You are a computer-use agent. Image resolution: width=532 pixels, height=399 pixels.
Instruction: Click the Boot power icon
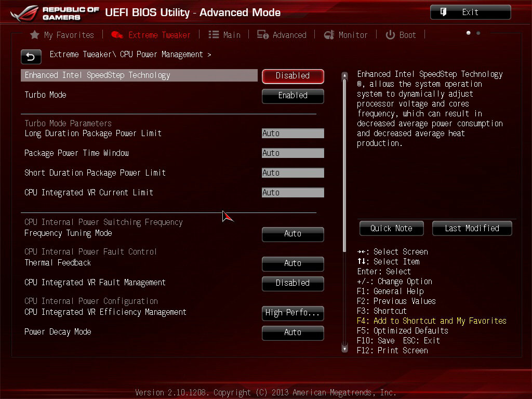390,35
